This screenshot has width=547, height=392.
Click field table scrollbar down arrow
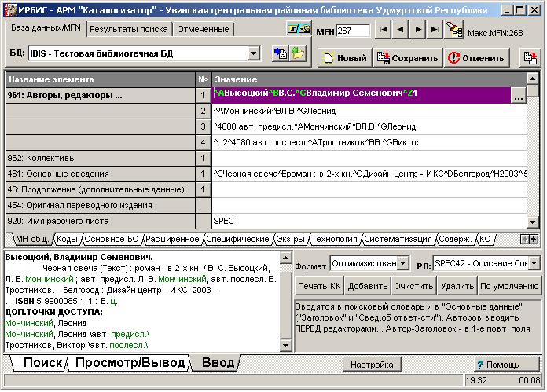(532, 222)
